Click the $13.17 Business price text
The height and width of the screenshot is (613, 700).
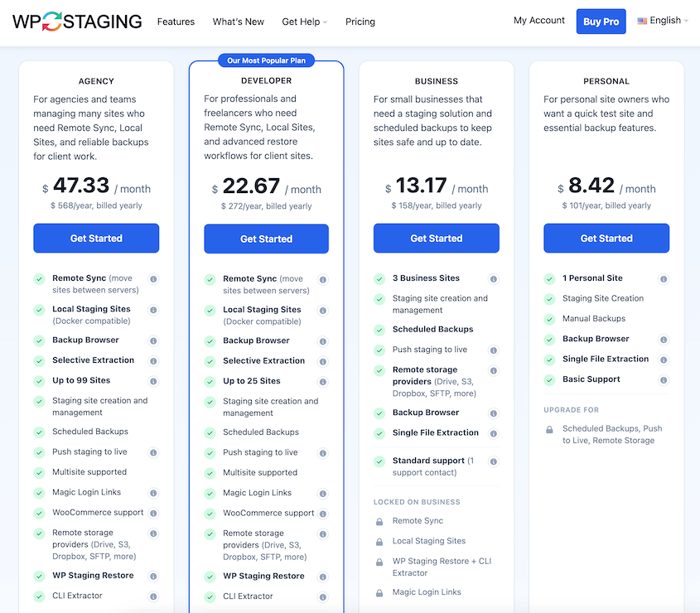click(437, 186)
